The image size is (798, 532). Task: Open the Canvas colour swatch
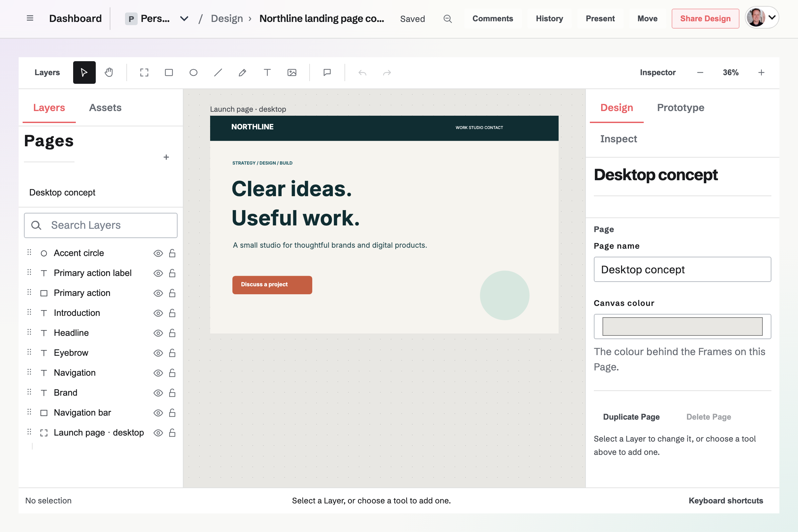pyautogui.click(x=682, y=327)
